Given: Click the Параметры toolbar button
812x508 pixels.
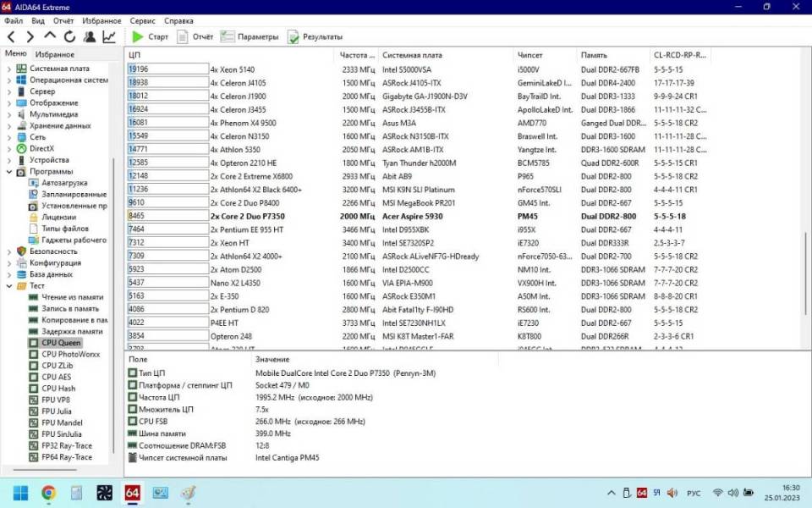Looking at the screenshot, I should [x=250, y=37].
